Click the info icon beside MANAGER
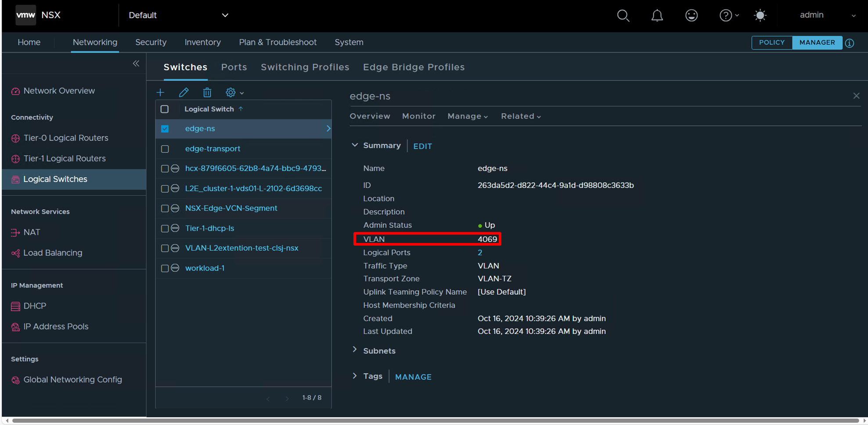 (850, 43)
